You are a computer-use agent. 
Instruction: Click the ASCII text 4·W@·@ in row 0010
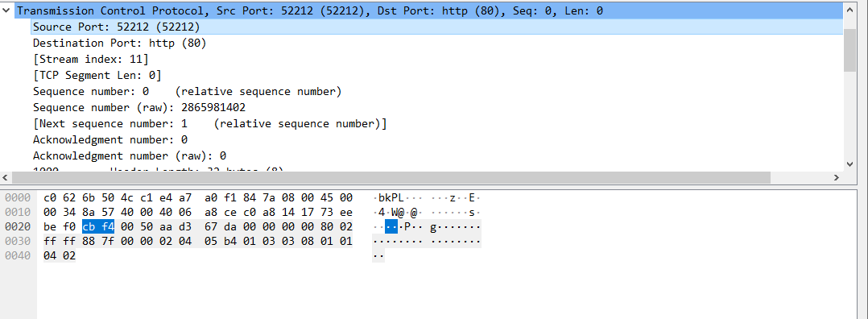(398, 212)
